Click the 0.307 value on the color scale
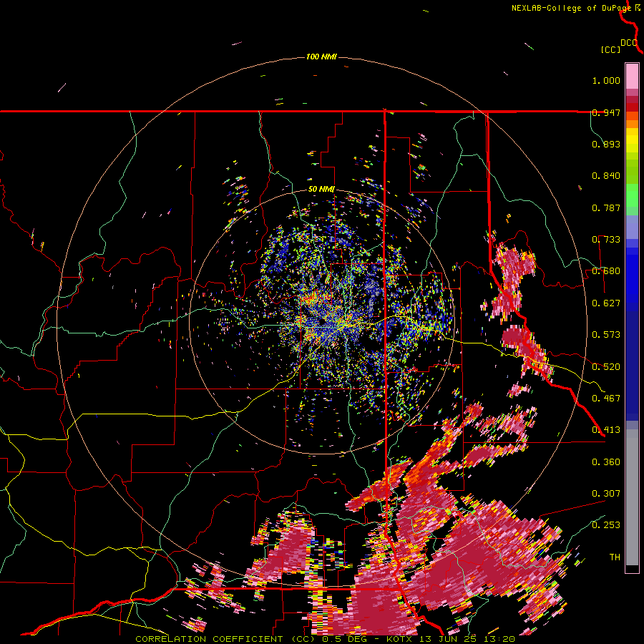644x644 pixels. pos(606,493)
